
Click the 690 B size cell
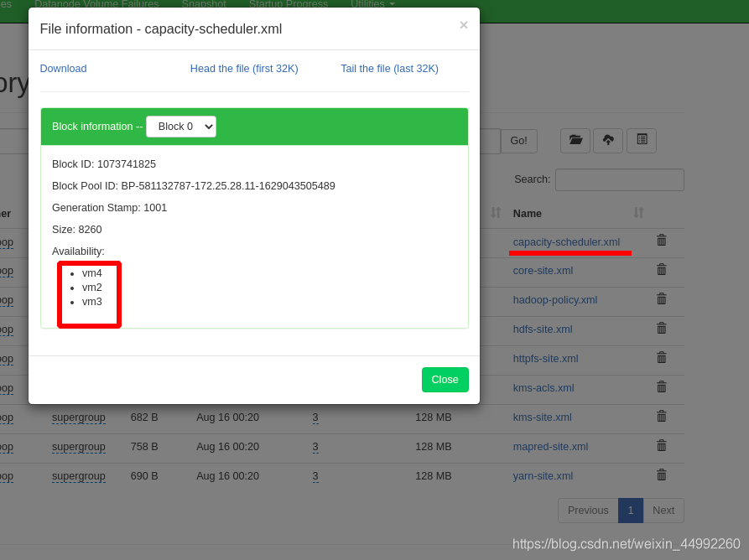click(144, 476)
